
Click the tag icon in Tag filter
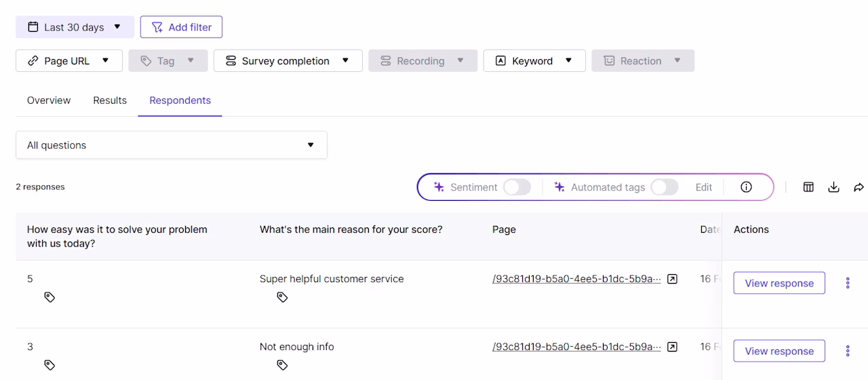pos(146,60)
